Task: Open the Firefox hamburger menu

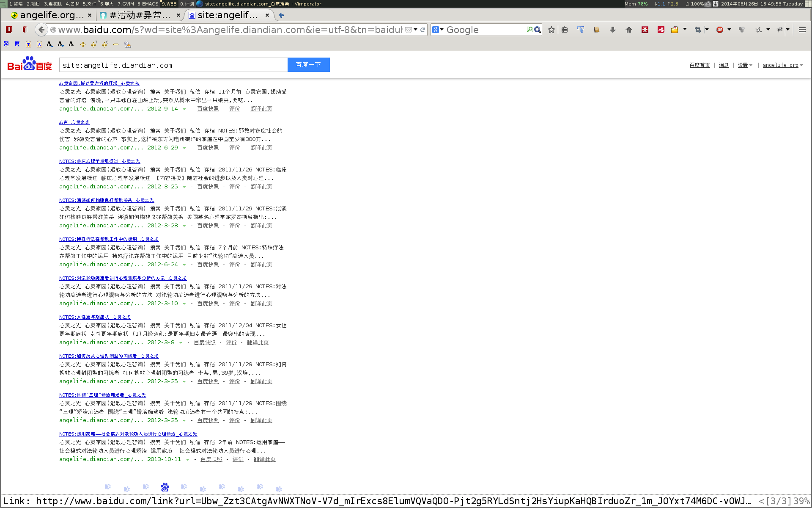Action: pos(802,30)
